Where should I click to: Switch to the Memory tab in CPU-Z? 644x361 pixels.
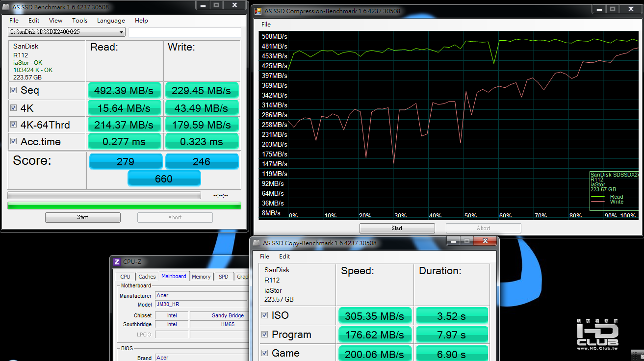[x=201, y=277]
